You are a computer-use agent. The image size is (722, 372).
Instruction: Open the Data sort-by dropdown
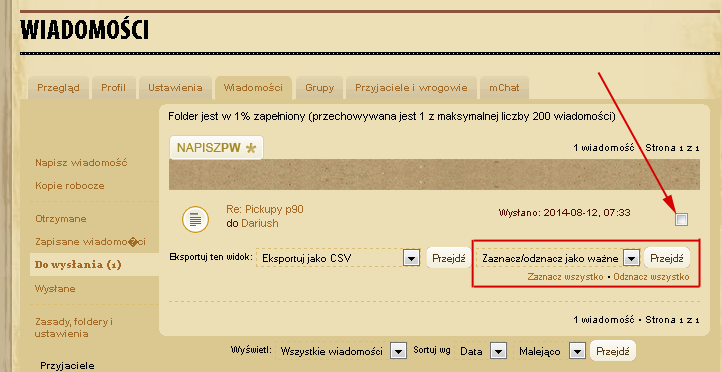(480, 352)
